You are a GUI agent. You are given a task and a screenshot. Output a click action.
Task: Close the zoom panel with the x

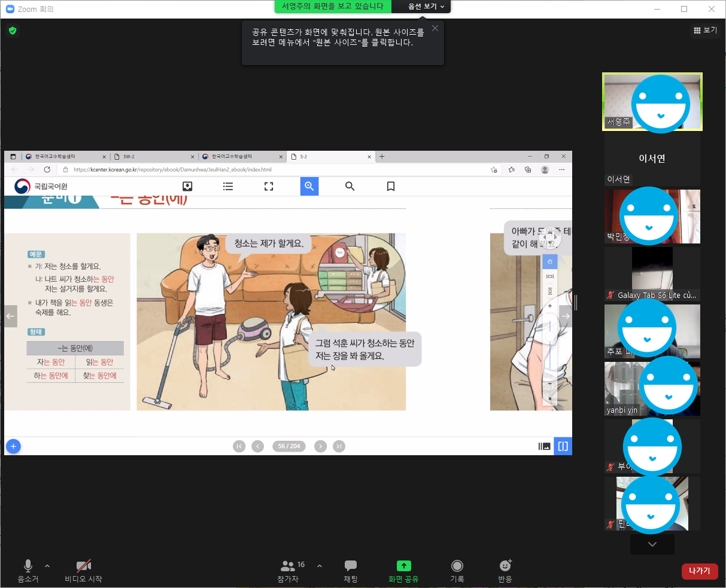click(550, 398)
